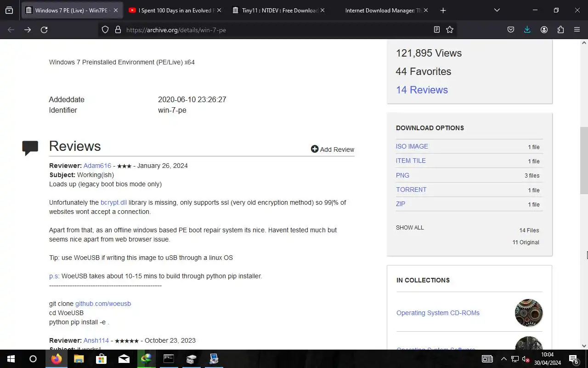Download the TORRENT file
588x368 pixels.
(411, 190)
